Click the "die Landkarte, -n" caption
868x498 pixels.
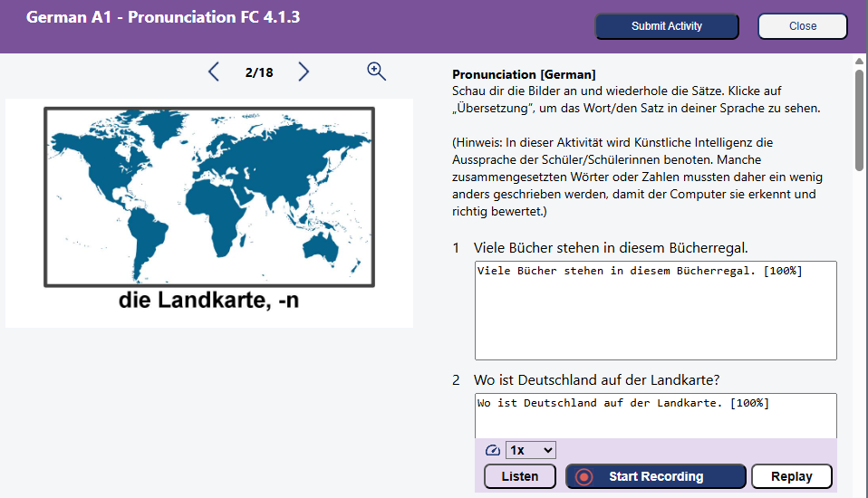click(x=209, y=301)
